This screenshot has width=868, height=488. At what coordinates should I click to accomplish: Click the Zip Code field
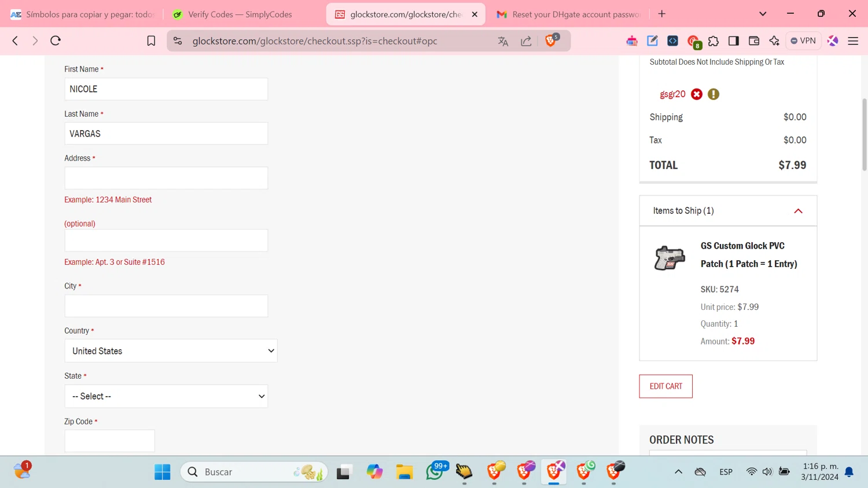tap(109, 441)
